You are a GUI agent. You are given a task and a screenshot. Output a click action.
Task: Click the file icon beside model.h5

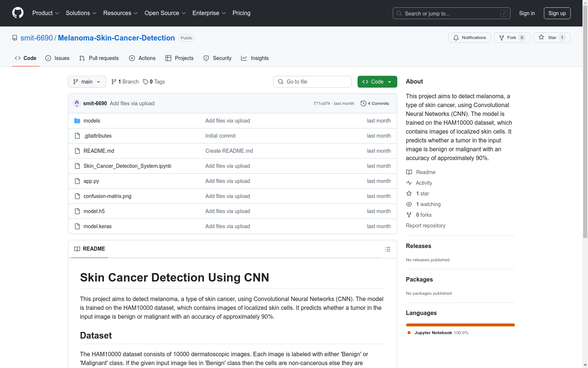click(x=77, y=211)
